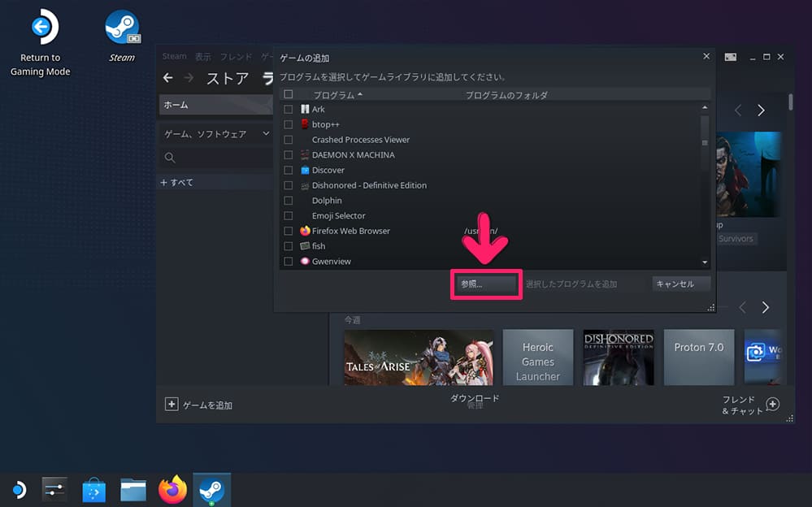The width and height of the screenshot is (812, 507).
Task: Click the Ark program icon in the list
Action: coord(305,109)
